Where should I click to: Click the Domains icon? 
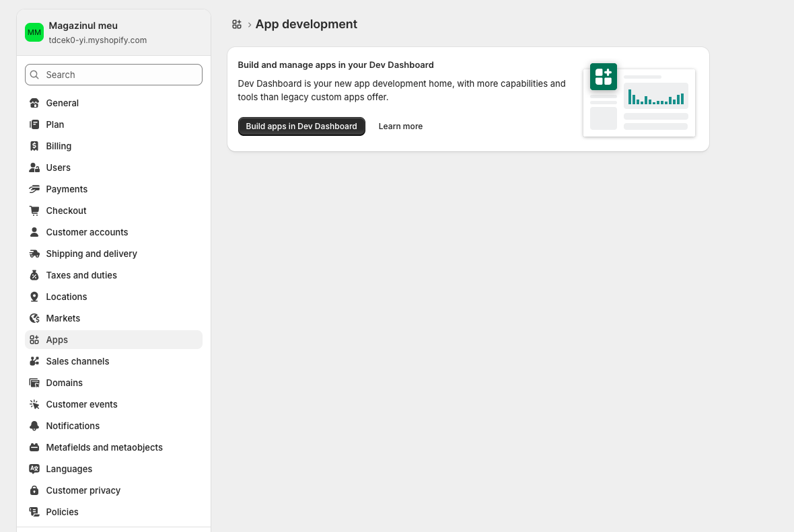point(34,383)
